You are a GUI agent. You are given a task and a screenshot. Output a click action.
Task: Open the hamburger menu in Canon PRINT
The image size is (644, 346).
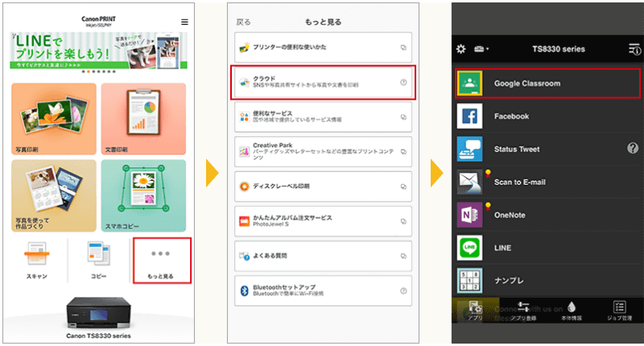[x=184, y=23]
